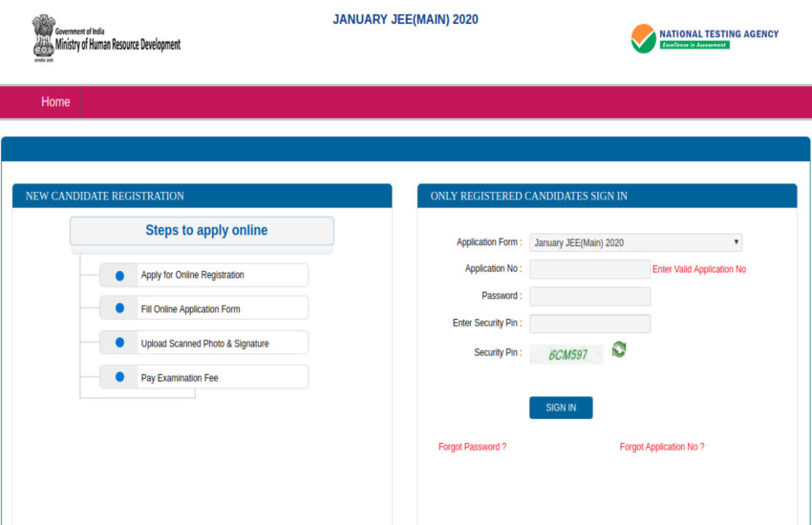Image resolution: width=812 pixels, height=525 pixels.
Task: Open the Application Form dropdown
Action: (x=635, y=242)
